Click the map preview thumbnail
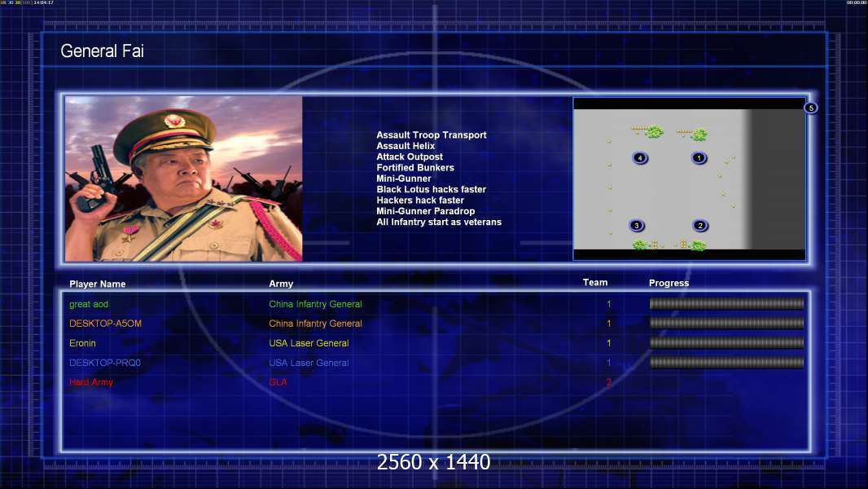Screen dimensions: 868x489 pyautogui.click(x=689, y=178)
